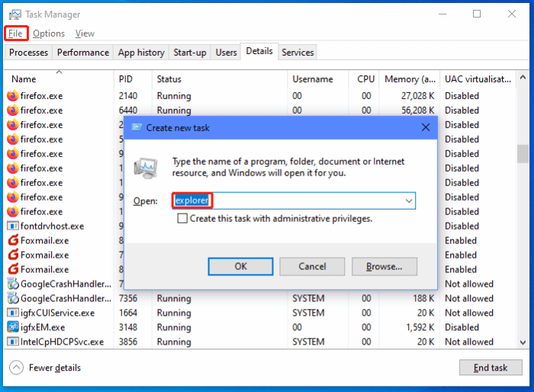Click the igfxCUIService.exe process icon
This screenshot has height=392, width=534.
[x=13, y=313]
